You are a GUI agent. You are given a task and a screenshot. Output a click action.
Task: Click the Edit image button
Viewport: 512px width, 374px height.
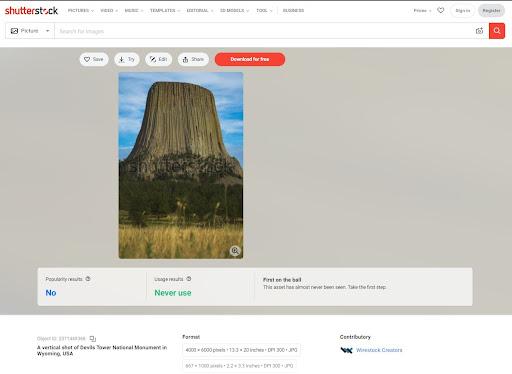click(x=158, y=59)
